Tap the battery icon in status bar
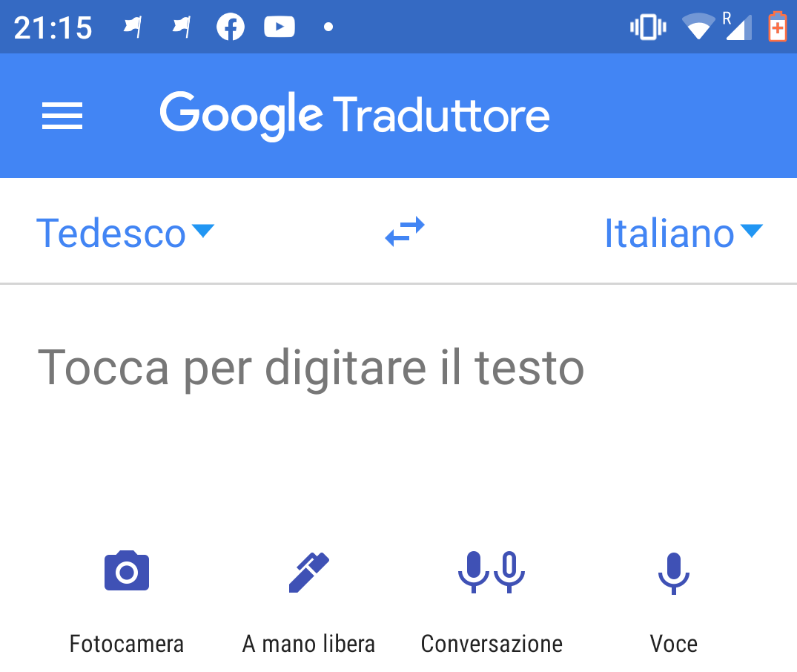The image size is (797, 672). click(777, 27)
